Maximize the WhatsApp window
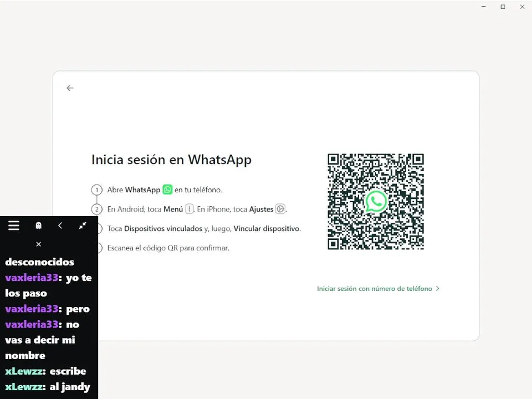532x399 pixels. 503,7
